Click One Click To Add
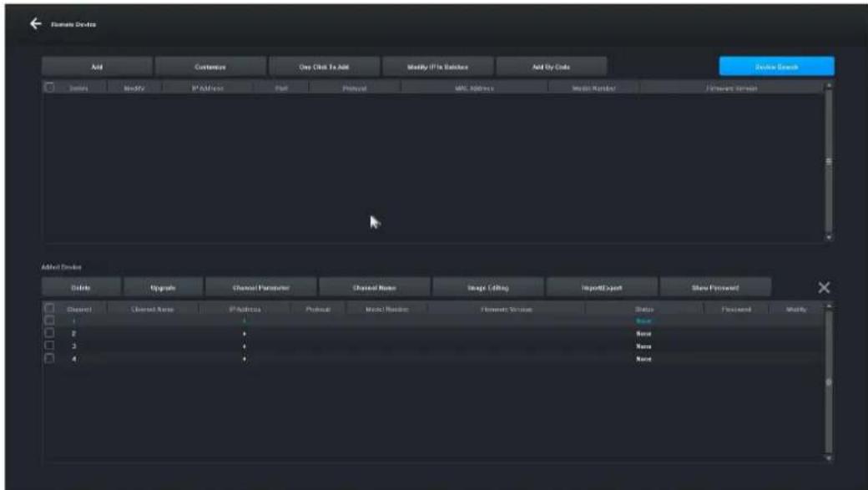The width and height of the screenshot is (868, 490). [325, 67]
